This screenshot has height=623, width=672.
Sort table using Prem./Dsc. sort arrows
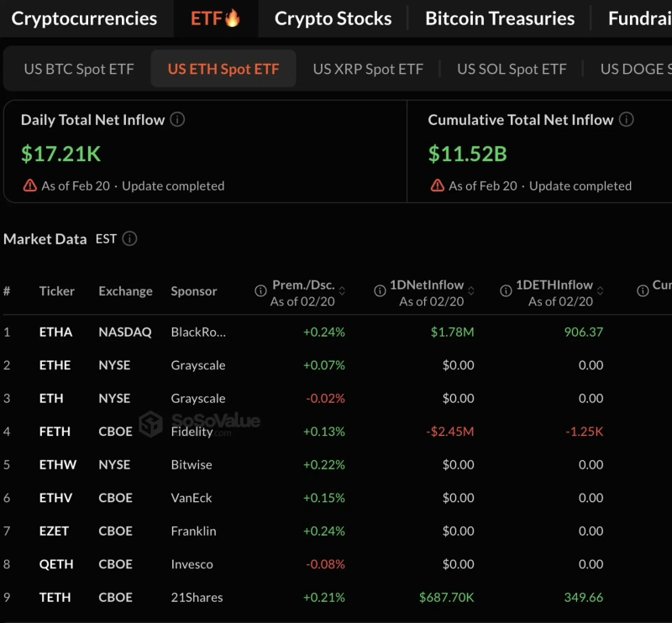click(342, 291)
